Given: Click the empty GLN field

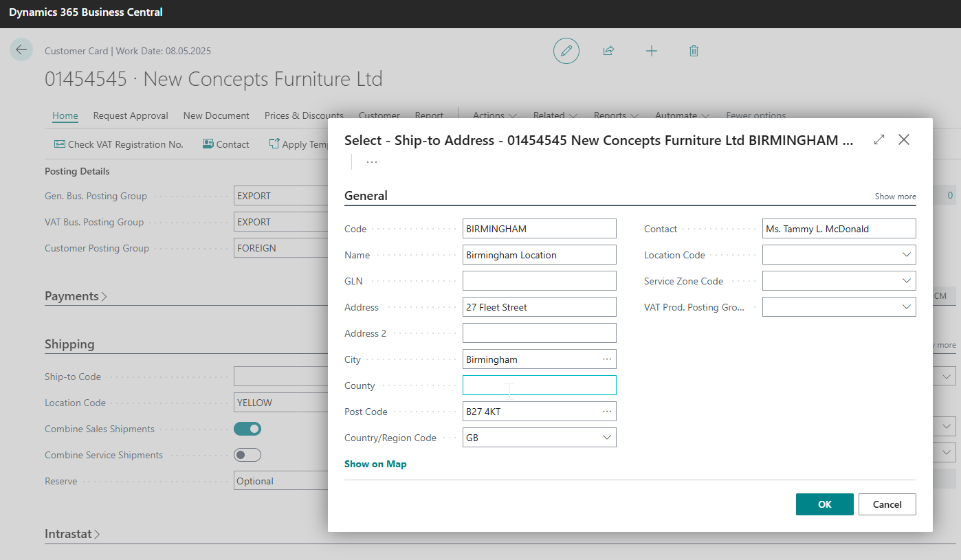Looking at the screenshot, I should [540, 281].
